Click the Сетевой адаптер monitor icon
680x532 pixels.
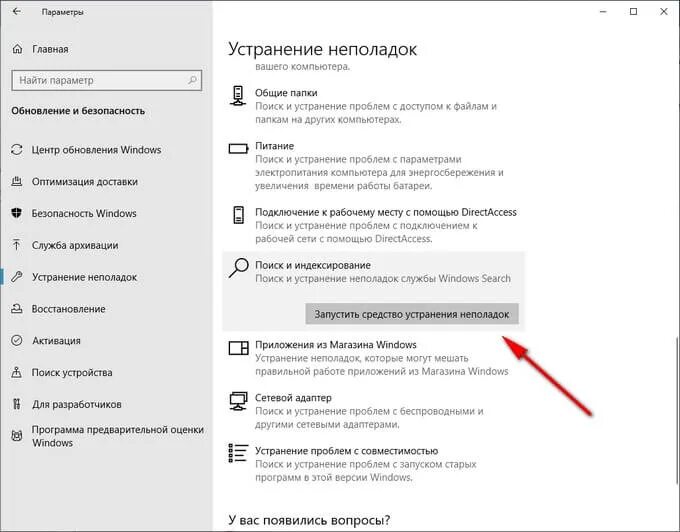238,401
